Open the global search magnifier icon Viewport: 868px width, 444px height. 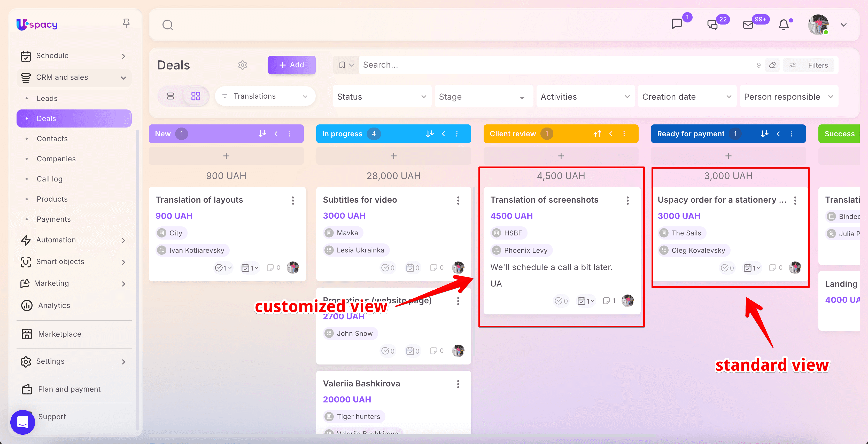click(x=167, y=25)
